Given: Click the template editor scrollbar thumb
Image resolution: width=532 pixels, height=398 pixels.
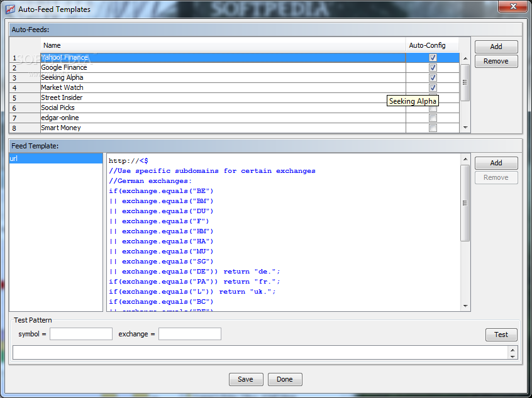Looking at the screenshot, I should pyautogui.click(x=465, y=203).
